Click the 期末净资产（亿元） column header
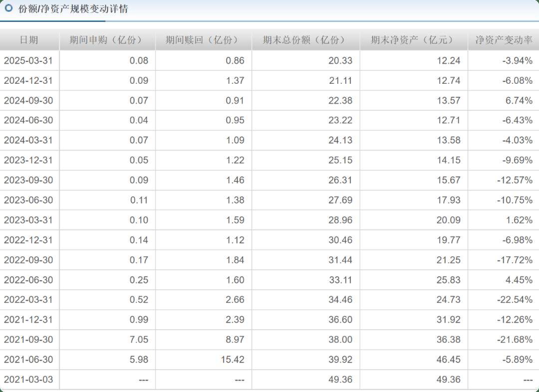This screenshot has width=539, height=392. pos(413,40)
